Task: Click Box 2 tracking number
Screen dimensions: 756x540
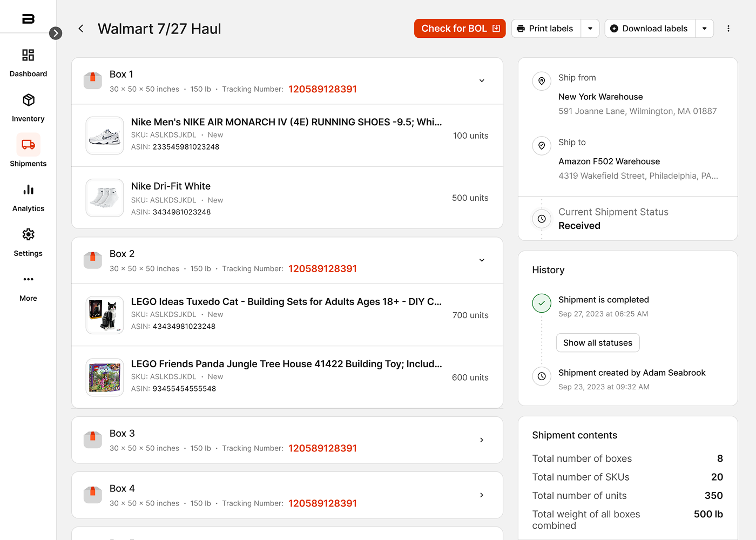Action: pyautogui.click(x=322, y=269)
